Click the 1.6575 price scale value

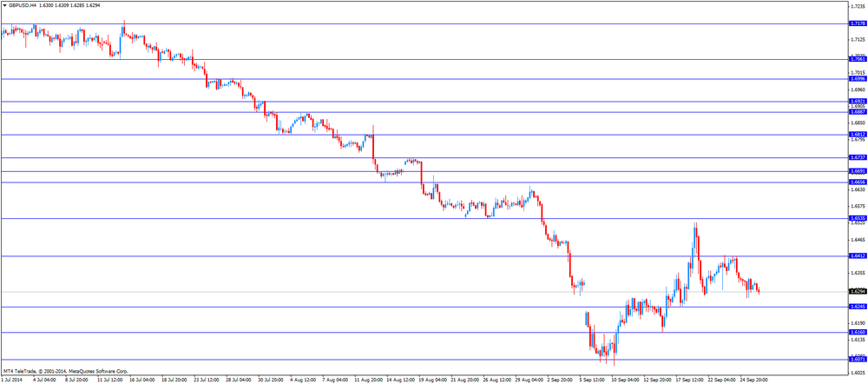pyautogui.click(x=858, y=206)
